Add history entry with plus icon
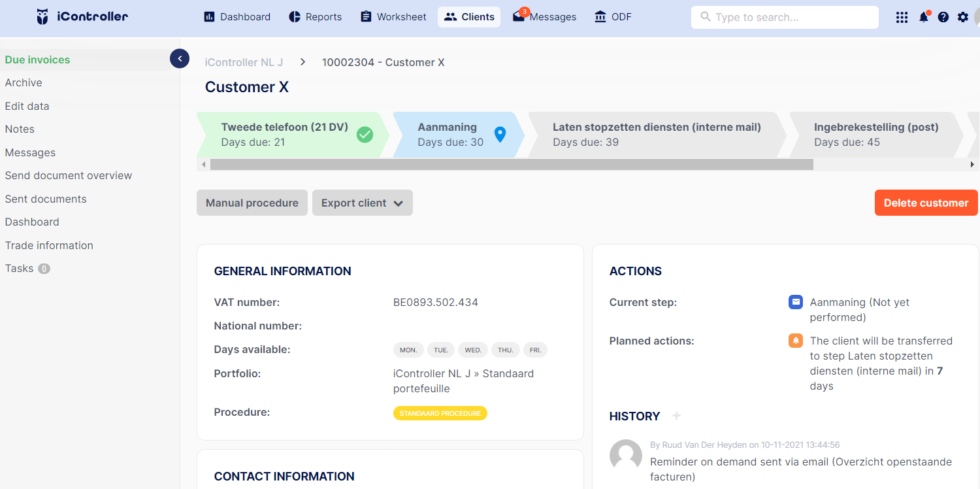Viewport: 980px width, 489px height. point(677,416)
